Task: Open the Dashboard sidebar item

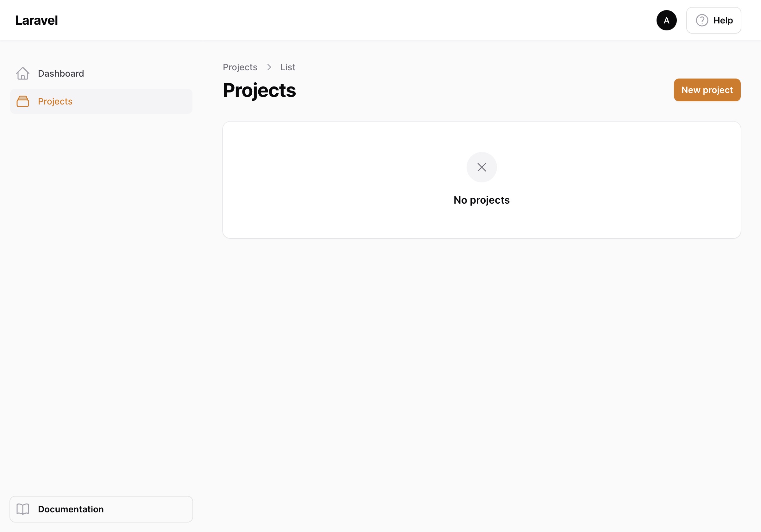Action: tap(101, 73)
